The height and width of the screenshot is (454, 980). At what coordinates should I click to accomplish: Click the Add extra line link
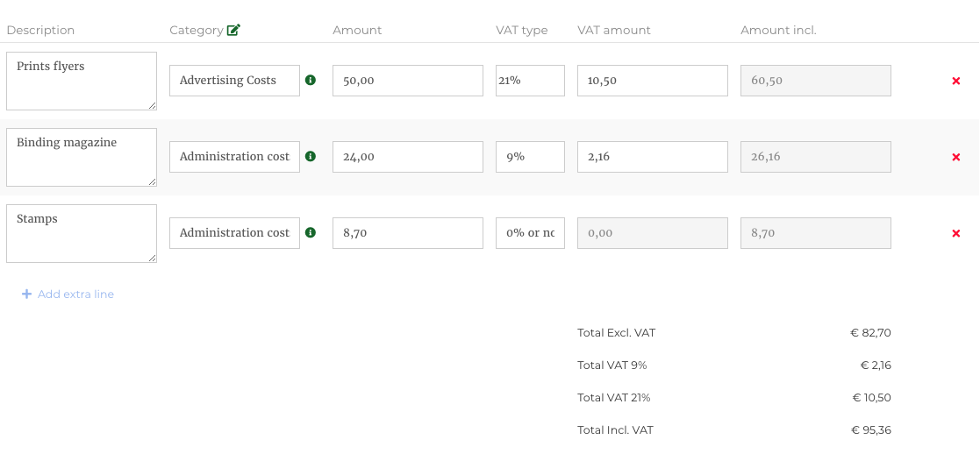(x=75, y=294)
